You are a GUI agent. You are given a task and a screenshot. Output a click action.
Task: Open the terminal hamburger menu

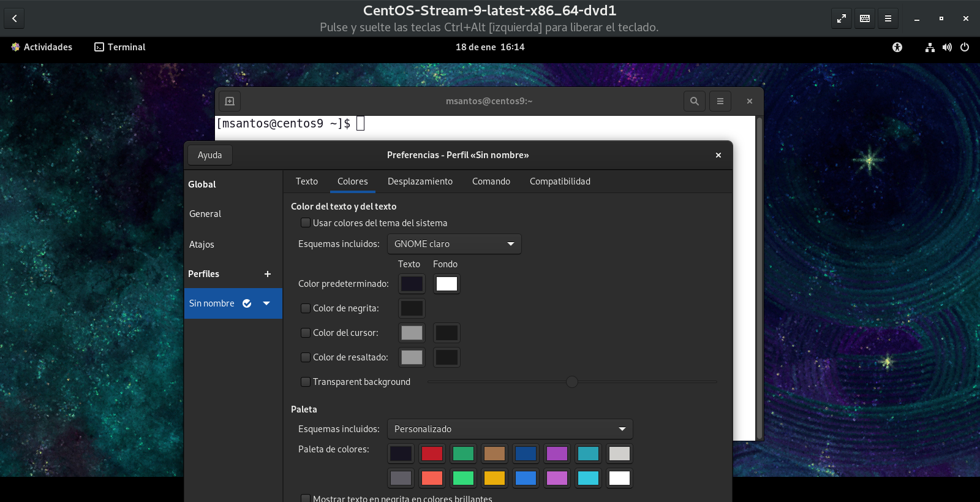point(720,101)
